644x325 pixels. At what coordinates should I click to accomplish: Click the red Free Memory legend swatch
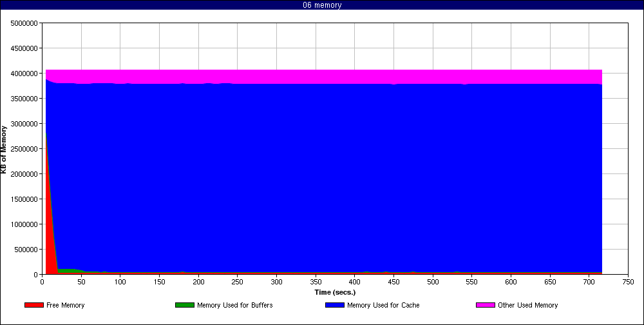click(x=34, y=305)
